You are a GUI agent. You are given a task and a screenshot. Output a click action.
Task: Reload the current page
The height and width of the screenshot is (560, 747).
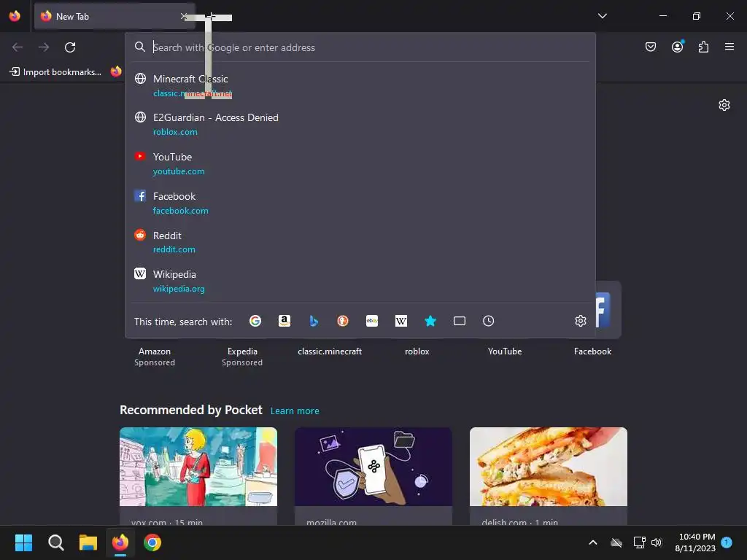coord(70,47)
